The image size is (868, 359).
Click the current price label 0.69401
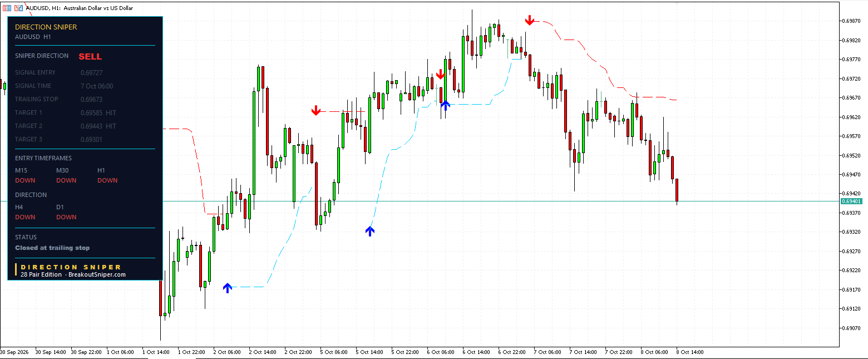(x=851, y=201)
